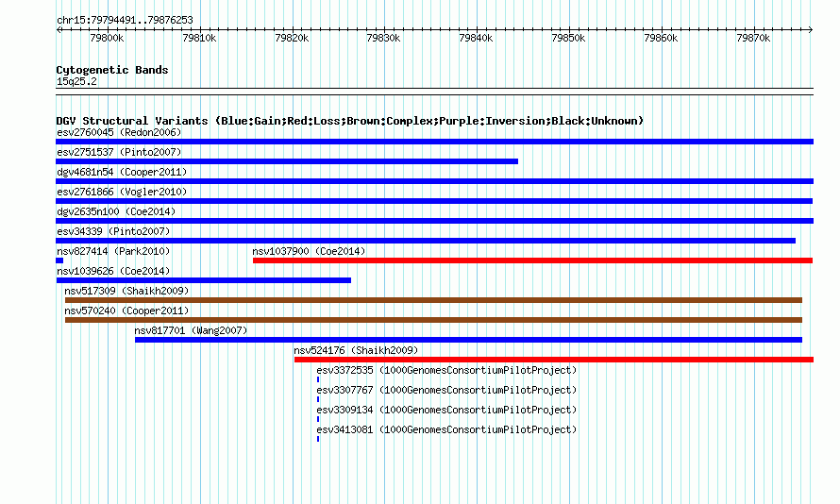The height and width of the screenshot is (504, 840).
Task: Click the dgv2635n100 (Coe2014) label
Action: [116, 211]
